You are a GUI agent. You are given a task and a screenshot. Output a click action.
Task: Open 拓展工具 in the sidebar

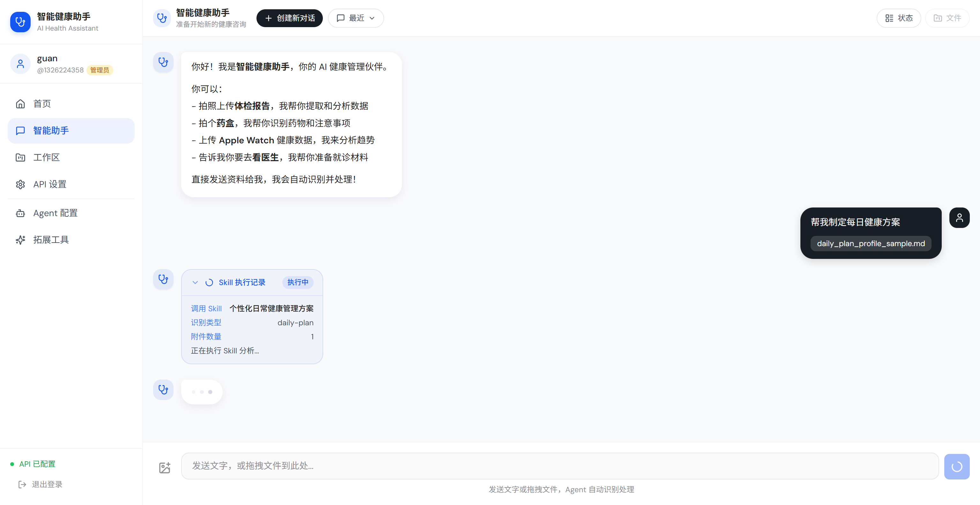tap(71, 240)
